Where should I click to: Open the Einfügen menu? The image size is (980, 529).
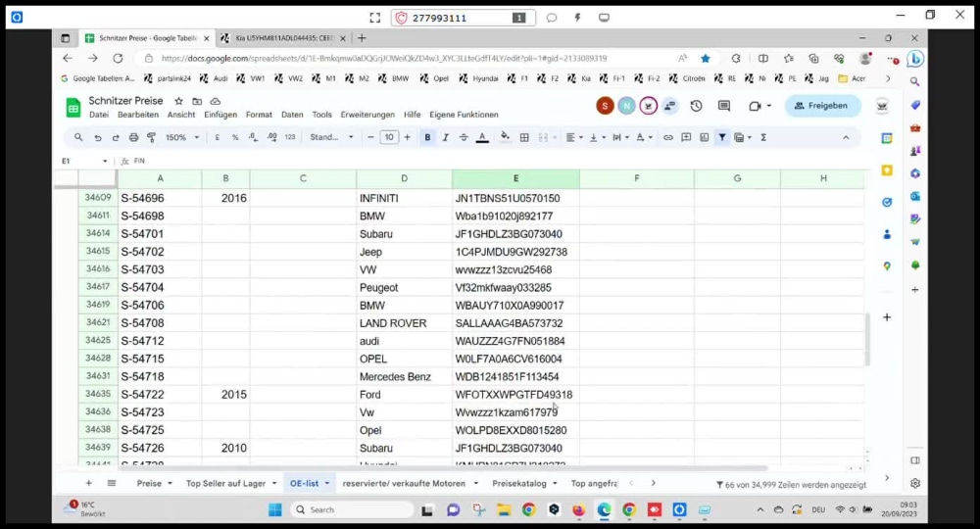click(x=220, y=115)
